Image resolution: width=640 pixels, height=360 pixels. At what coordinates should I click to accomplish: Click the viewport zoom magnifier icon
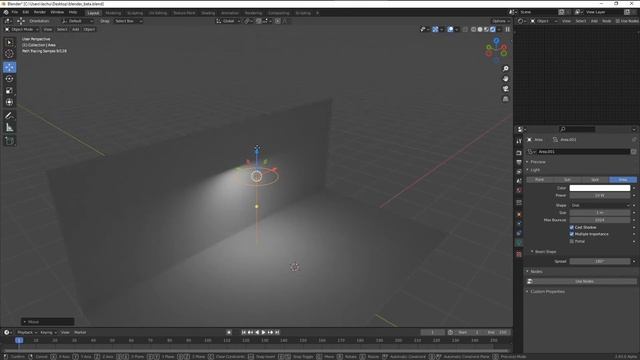pos(506,69)
